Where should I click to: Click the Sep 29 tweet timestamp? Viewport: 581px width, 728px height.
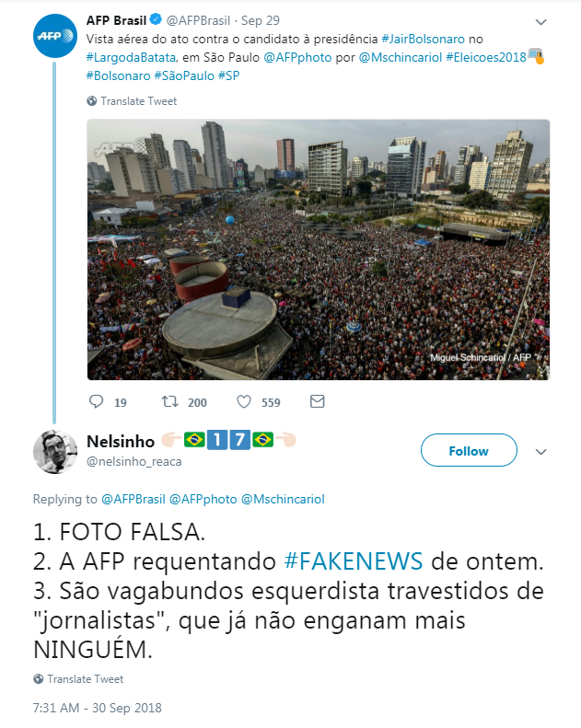(260, 20)
